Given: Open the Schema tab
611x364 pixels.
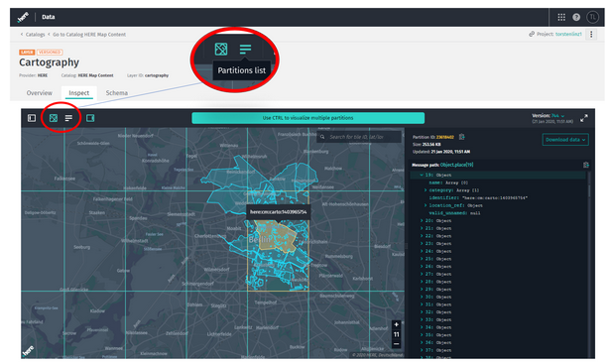Looking at the screenshot, I should (x=117, y=93).
